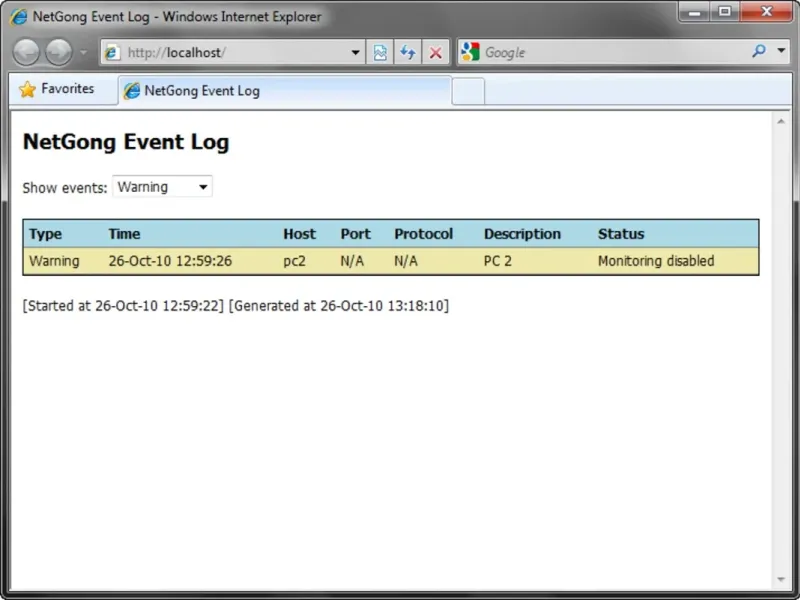Screen dimensions: 800x600
Task: Click the Internet Explorer title bar logo icon
Action: click(18, 16)
